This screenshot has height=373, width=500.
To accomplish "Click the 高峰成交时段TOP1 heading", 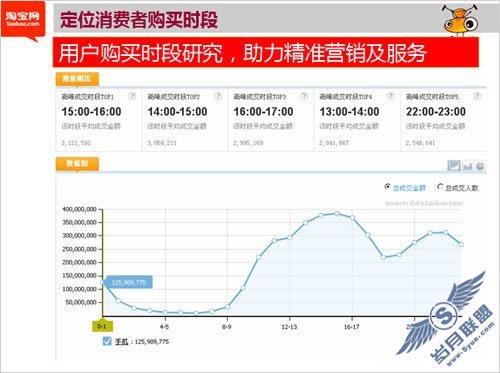I will tap(87, 97).
